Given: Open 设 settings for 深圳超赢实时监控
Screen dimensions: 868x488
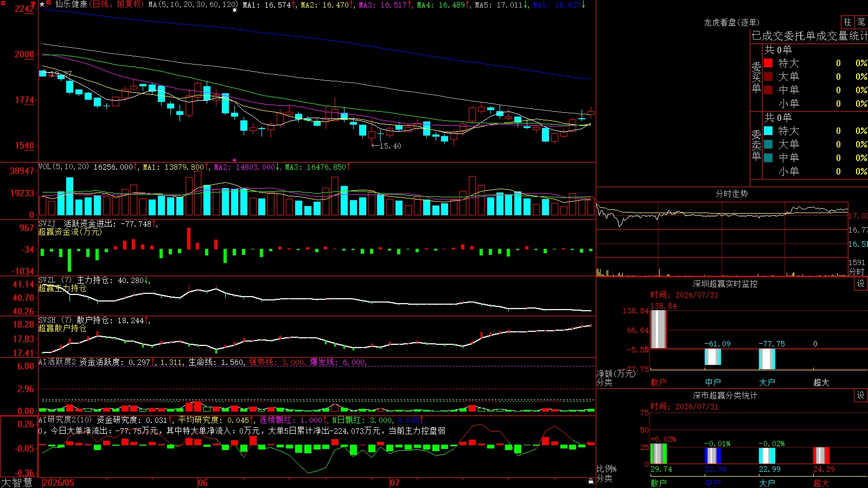Looking at the screenshot, I should point(861,284).
